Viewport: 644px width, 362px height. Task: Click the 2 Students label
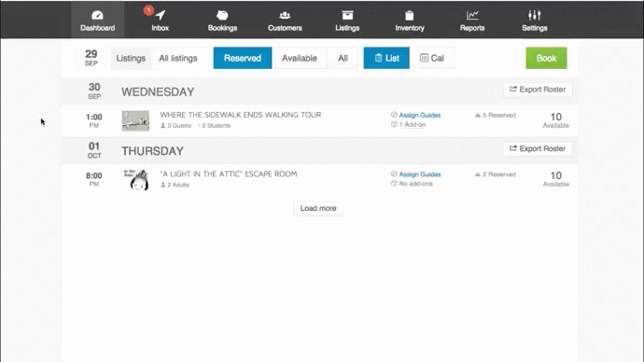pyautogui.click(x=215, y=126)
